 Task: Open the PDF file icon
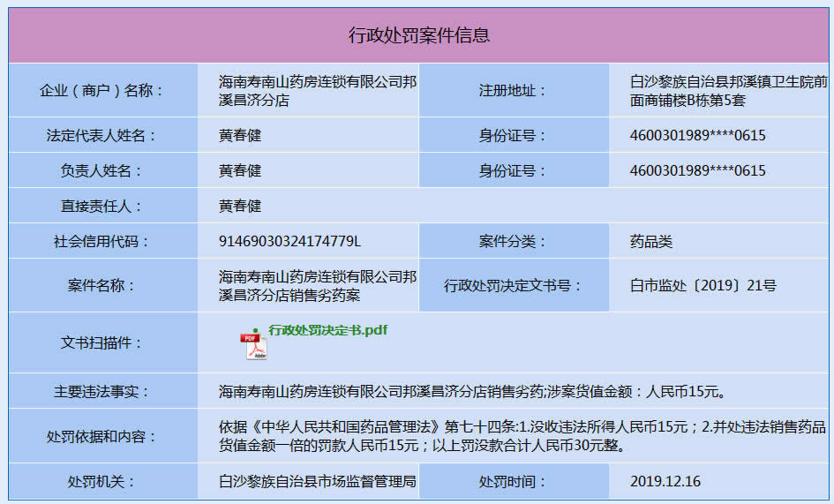pyautogui.click(x=253, y=347)
